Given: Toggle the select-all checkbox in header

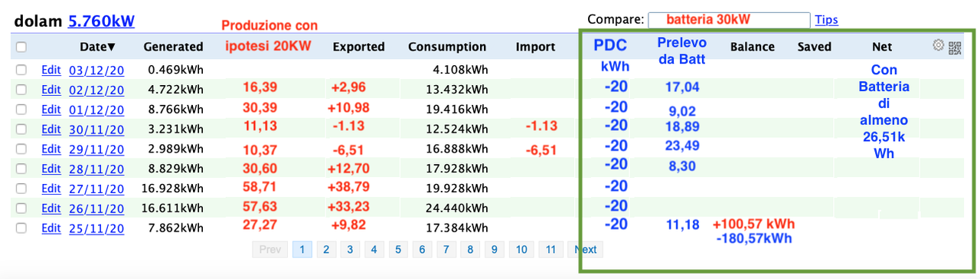Looking at the screenshot, I should [21, 47].
